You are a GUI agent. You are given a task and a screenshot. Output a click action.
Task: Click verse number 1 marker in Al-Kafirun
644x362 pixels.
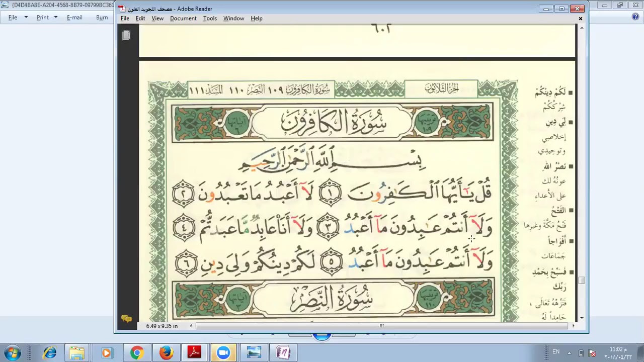330,193
